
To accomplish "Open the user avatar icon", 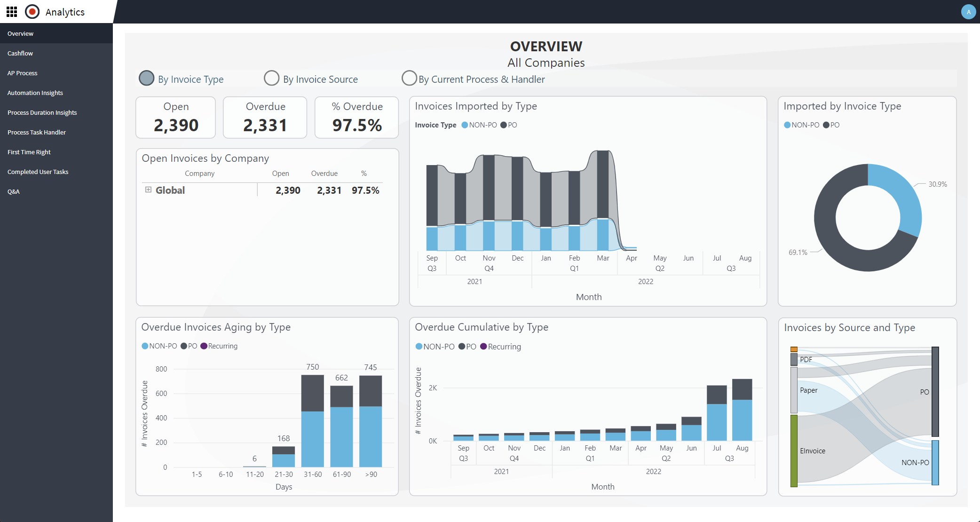I will 968,12.
